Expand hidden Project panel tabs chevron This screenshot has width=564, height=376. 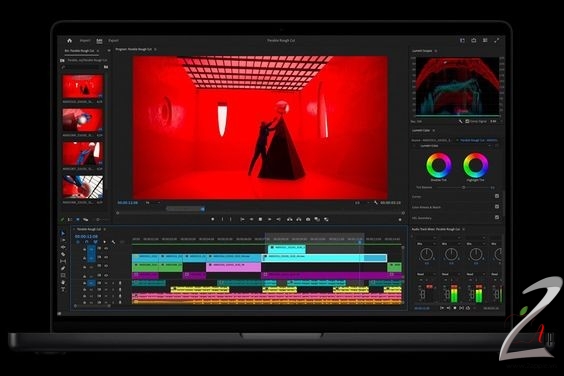[x=109, y=51]
